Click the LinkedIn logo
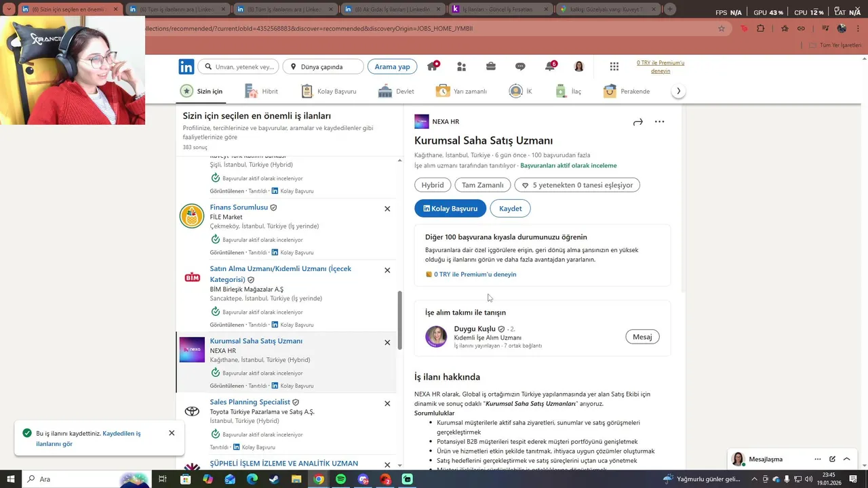 click(186, 66)
